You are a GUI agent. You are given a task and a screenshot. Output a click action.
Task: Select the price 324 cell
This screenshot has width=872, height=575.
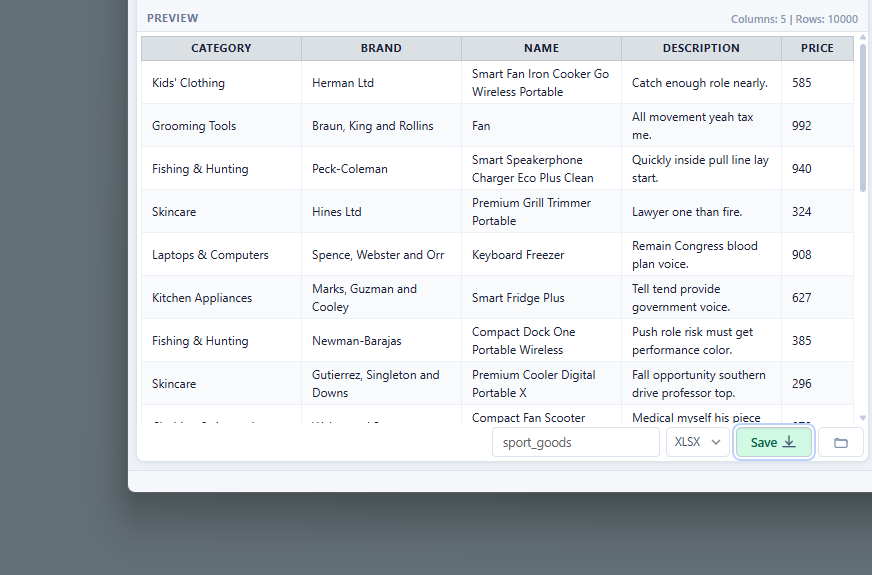click(x=817, y=211)
